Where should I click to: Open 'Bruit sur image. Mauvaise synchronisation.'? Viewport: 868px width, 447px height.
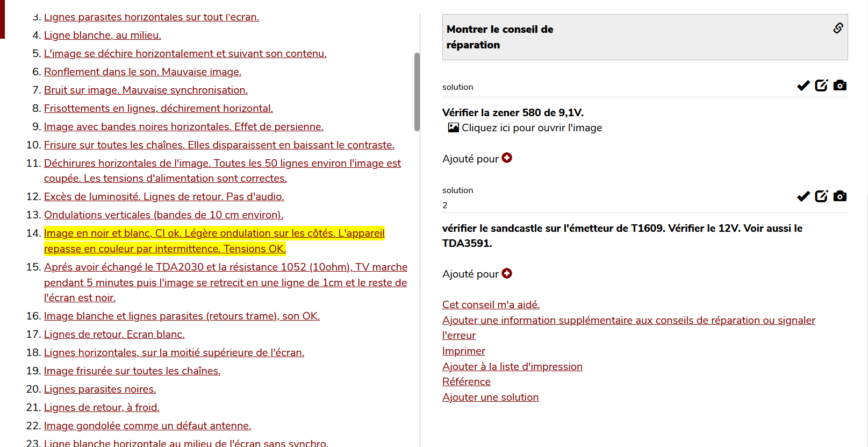146,90
